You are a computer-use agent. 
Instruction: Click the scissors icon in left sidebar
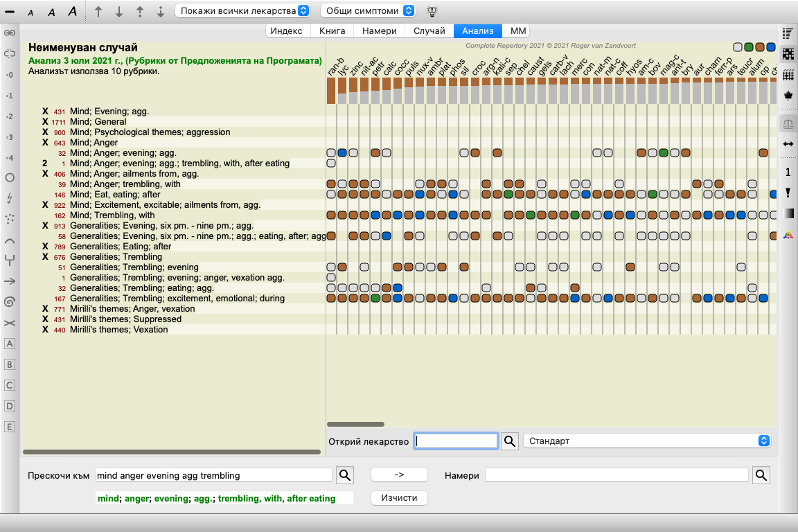pyautogui.click(x=10, y=323)
